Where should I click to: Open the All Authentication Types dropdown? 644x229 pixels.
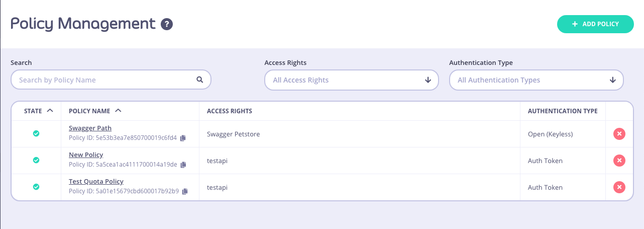point(536,80)
